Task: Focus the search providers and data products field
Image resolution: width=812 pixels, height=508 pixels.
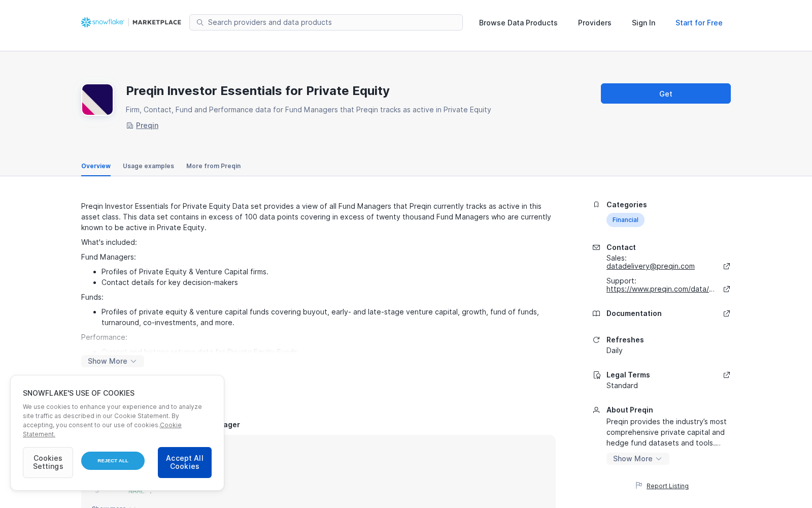Action: tap(326, 22)
